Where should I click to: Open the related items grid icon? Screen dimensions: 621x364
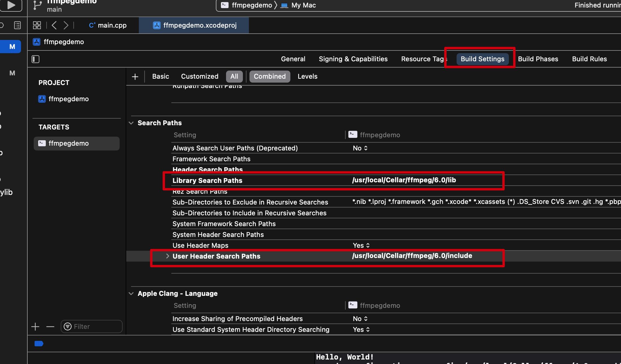(x=37, y=25)
